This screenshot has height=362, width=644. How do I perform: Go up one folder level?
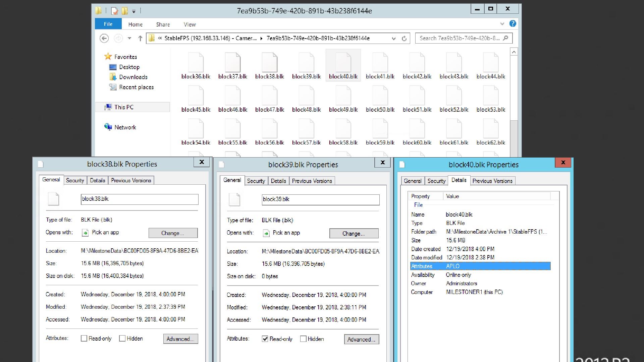click(140, 38)
